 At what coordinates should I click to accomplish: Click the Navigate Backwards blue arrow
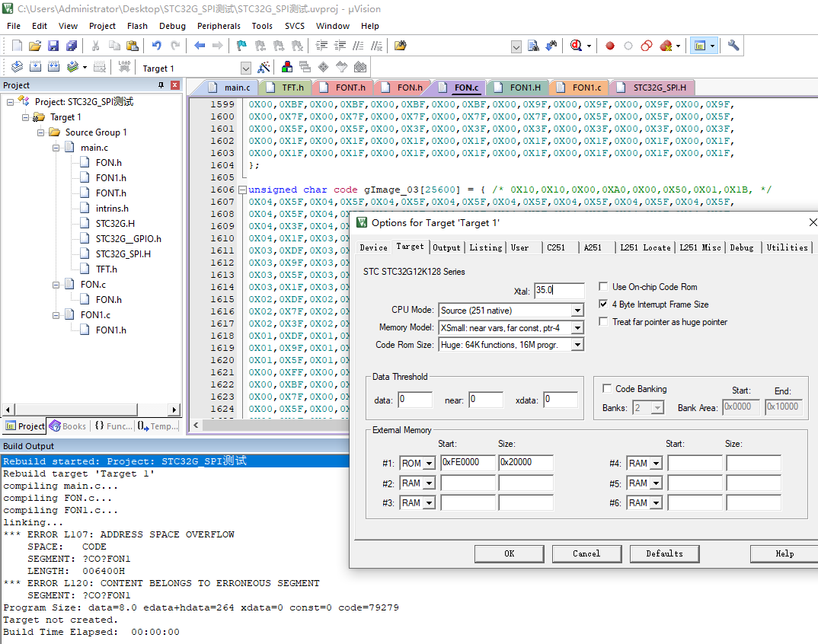point(200,46)
